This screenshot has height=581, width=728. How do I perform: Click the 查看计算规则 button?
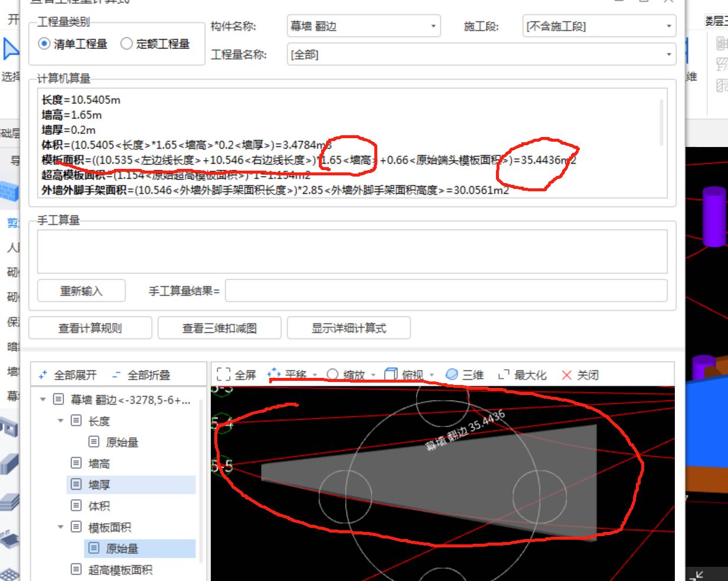[90, 328]
